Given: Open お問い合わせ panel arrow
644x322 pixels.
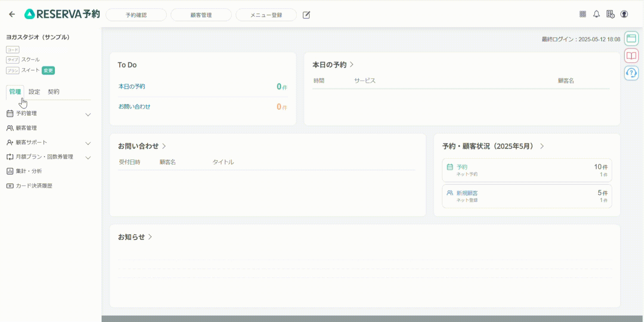Looking at the screenshot, I should (x=164, y=146).
